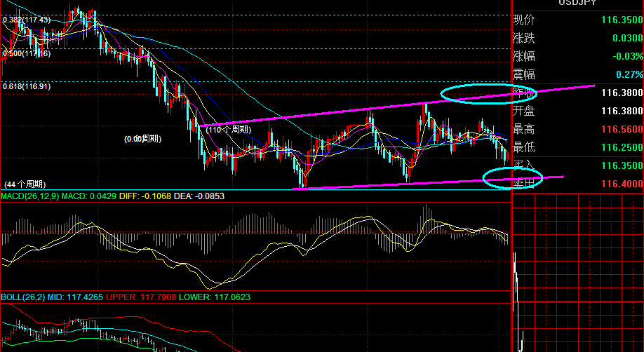Click the 涨幅 label

523,56
